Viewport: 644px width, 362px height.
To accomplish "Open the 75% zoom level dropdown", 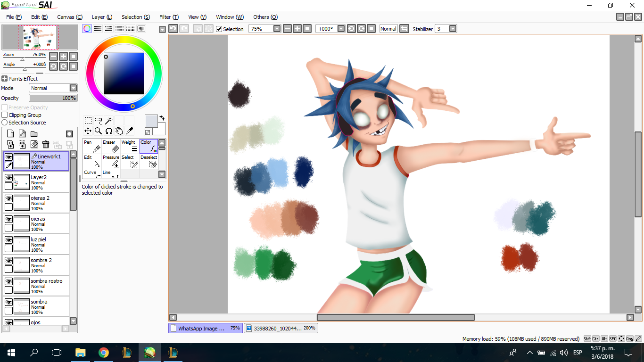I will pos(277,29).
